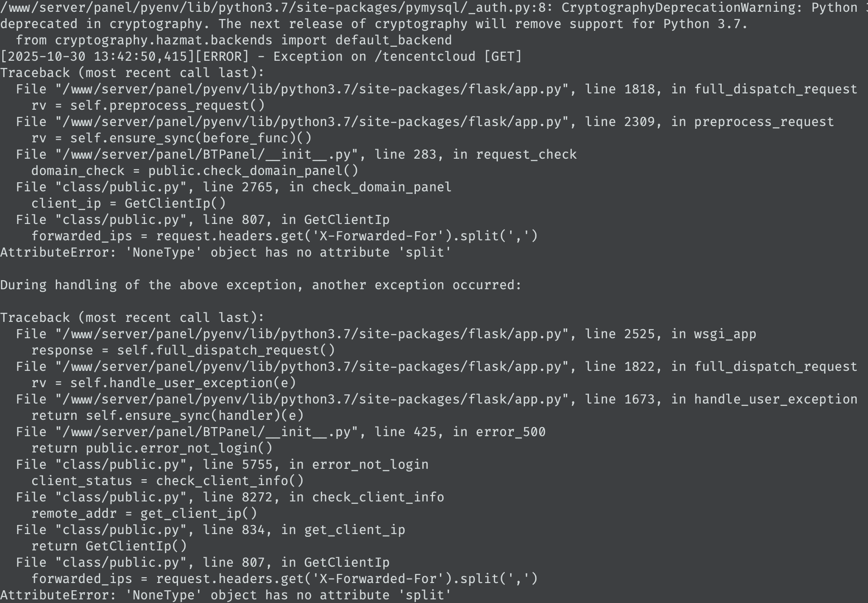This screenshot has width=868, height=603.
Task: Click the remote_addr = get_client_ip() line
Action: [144, 514]
